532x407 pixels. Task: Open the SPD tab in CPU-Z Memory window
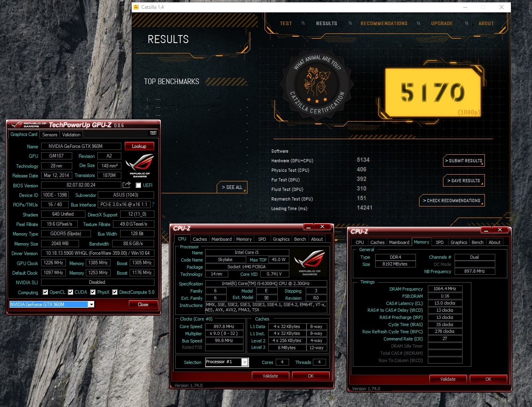(x=440, y=242)
